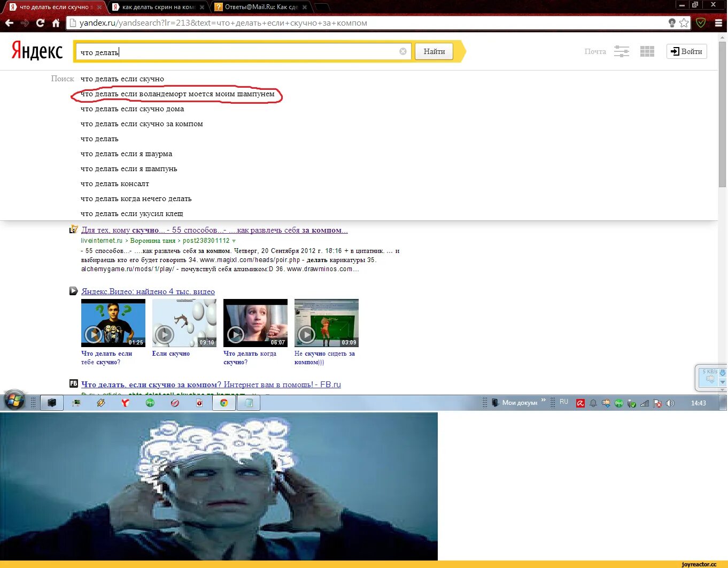Select suggestion 'что делать если скучно'
This screenshot has width=728, height=568.
tap(122, 79)
